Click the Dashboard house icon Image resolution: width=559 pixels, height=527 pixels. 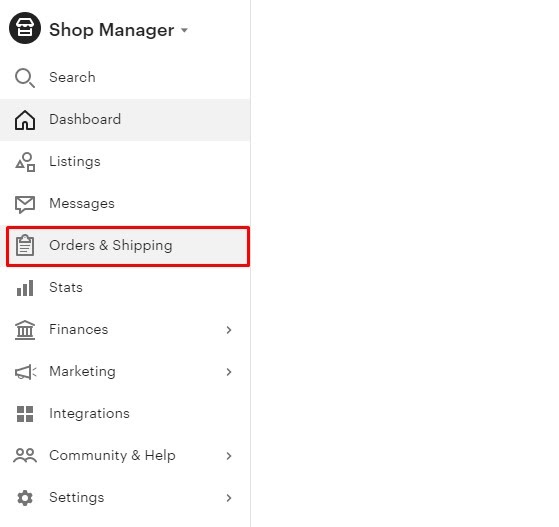click(x=25, y=120)
